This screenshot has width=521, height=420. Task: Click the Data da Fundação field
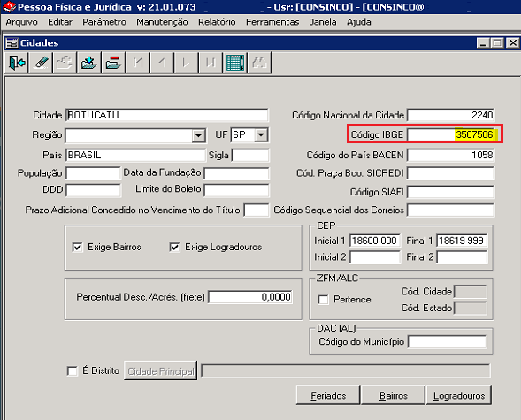(236, 173)
